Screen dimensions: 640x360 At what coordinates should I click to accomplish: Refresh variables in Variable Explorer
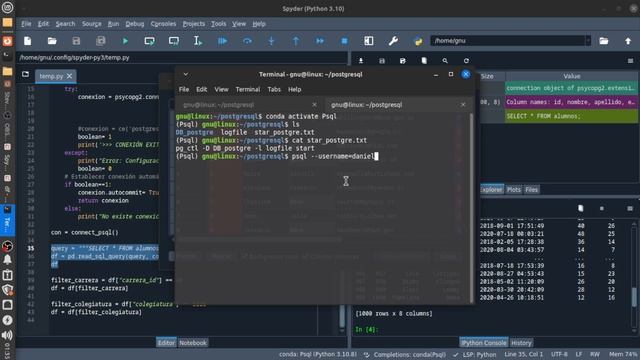(466, 61)
